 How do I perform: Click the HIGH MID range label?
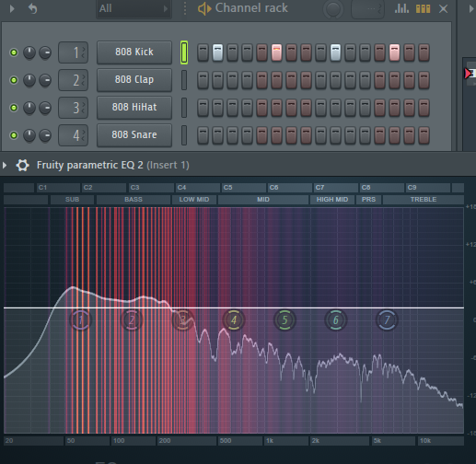(332, 200)
